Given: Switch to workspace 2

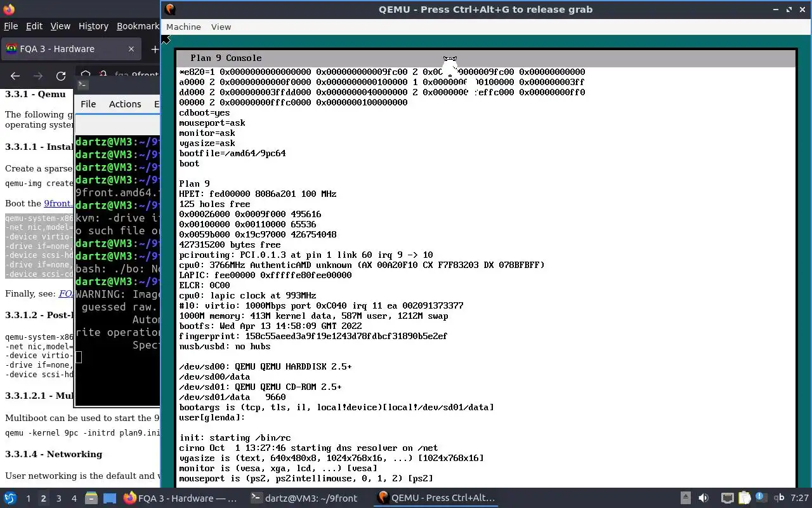Looking at the screenshot, I should (x=43, y=498).
